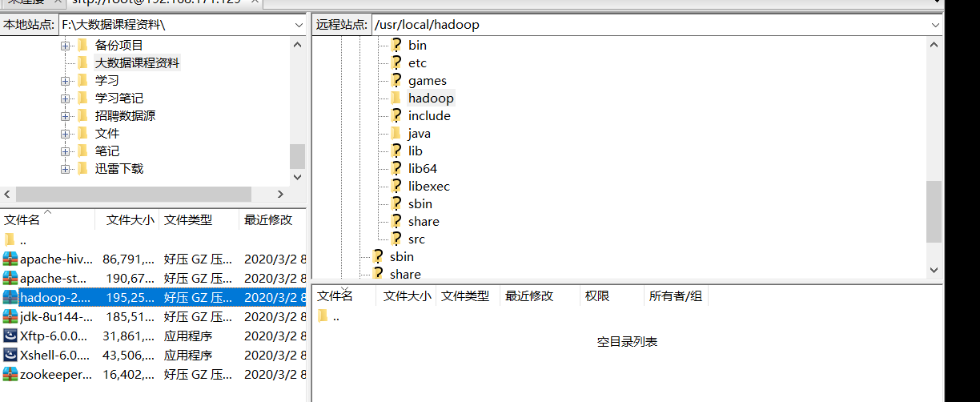Select the jdk-8u144 archive file
This screenshot has width=980, height=402.
[153, 316]
